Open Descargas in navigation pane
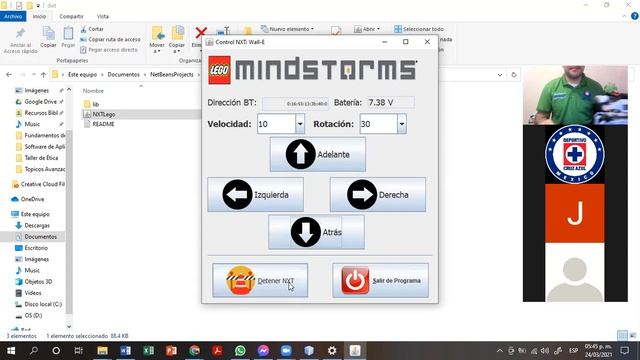 coord(37,225)
